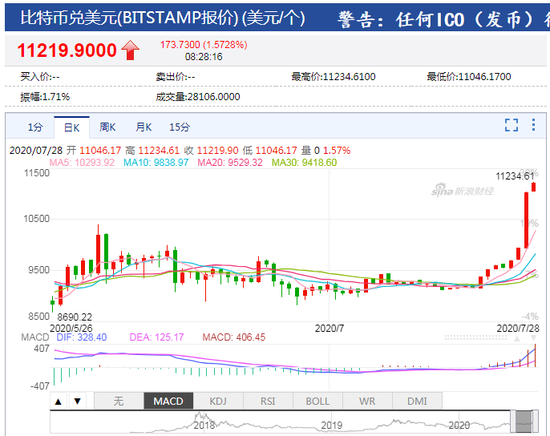Click 成交量:28106.0000 text
550x436 pixels.
pyautogui.click(x=198, y=97)
